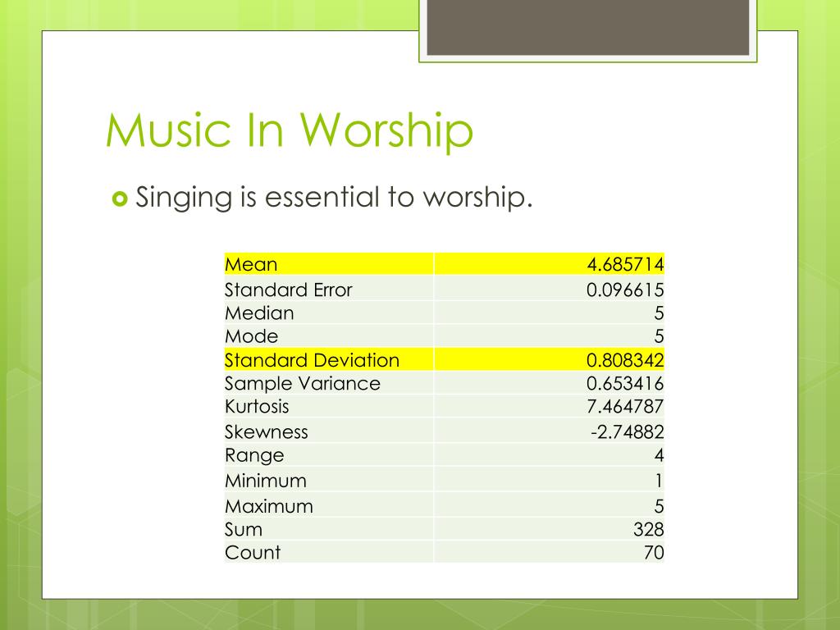840x630 pixels.
Task: Select the value 0.096615
Action: coord(625,290)
